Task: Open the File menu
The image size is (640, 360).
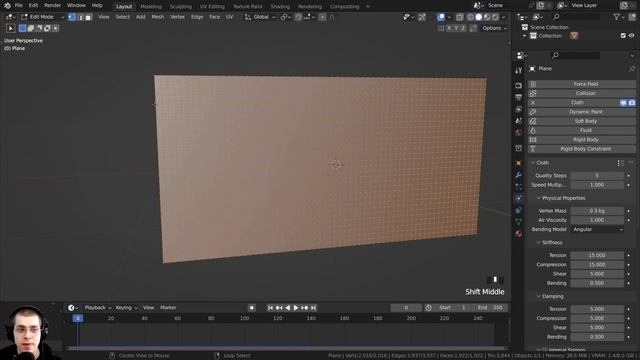Action: pyautogui.click(x=18, y=6)
